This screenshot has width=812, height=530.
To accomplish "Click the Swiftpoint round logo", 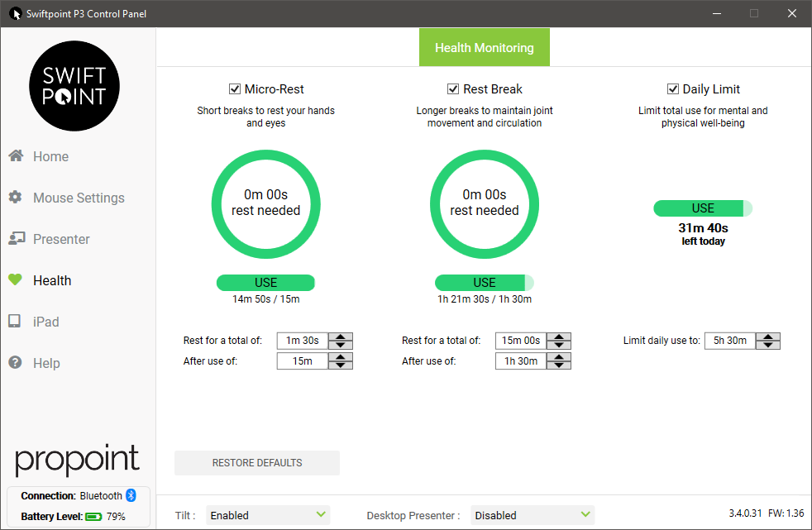I will [x=74, y=86].
